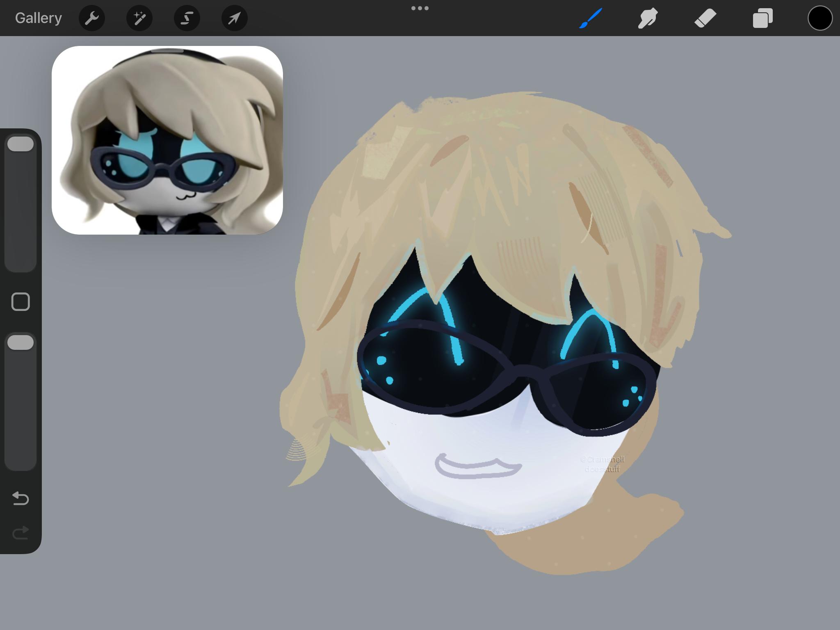Activate the Selection tool
840x630 pixels.
[x=187, y=18]
